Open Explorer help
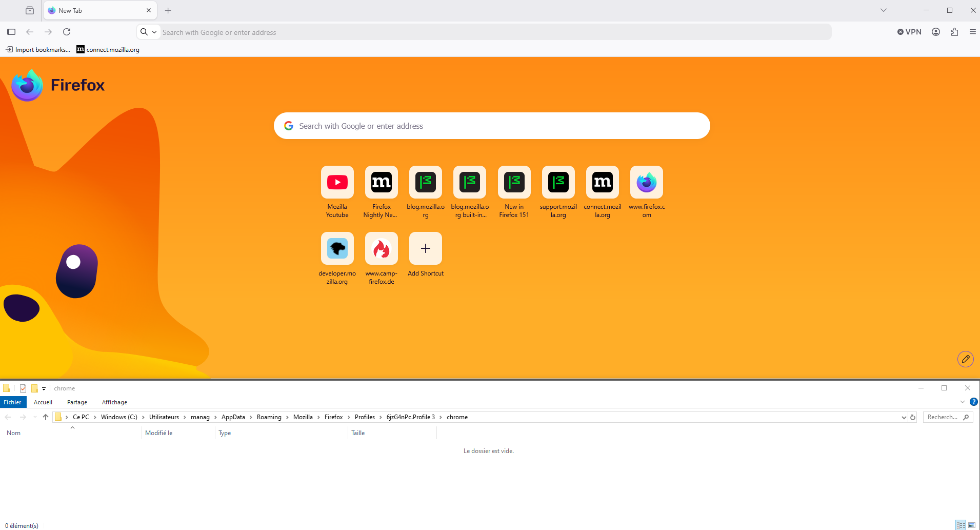 [x=974, y=402]
